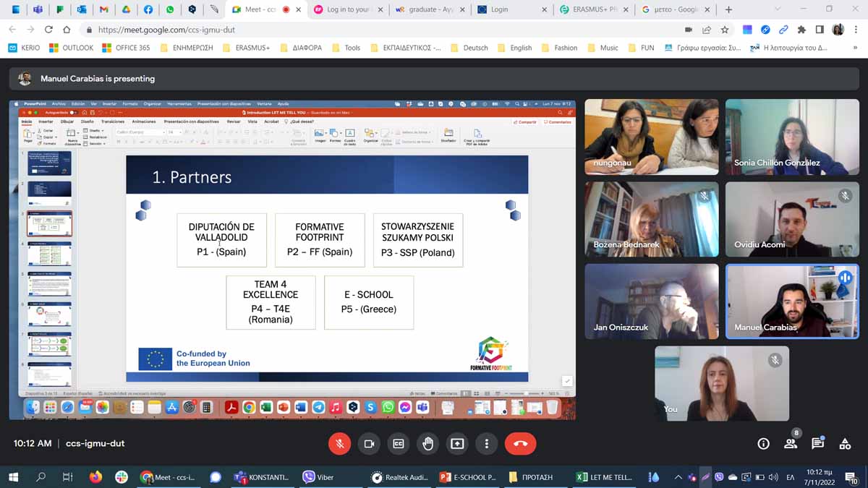Open meeting details info icon
Screen dimensions: 868x488
[763, 443]
